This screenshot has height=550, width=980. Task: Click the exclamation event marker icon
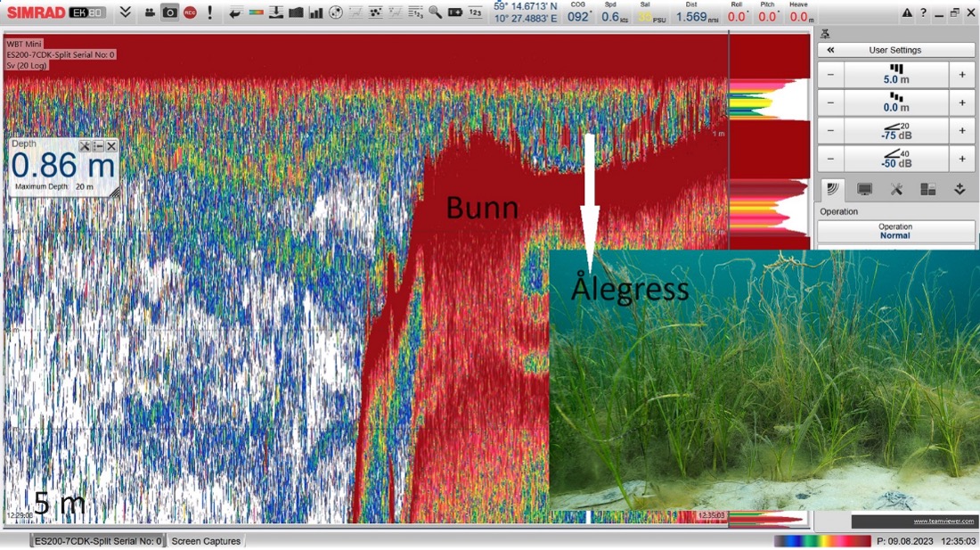pyautogui.click(x=210, y=12)
